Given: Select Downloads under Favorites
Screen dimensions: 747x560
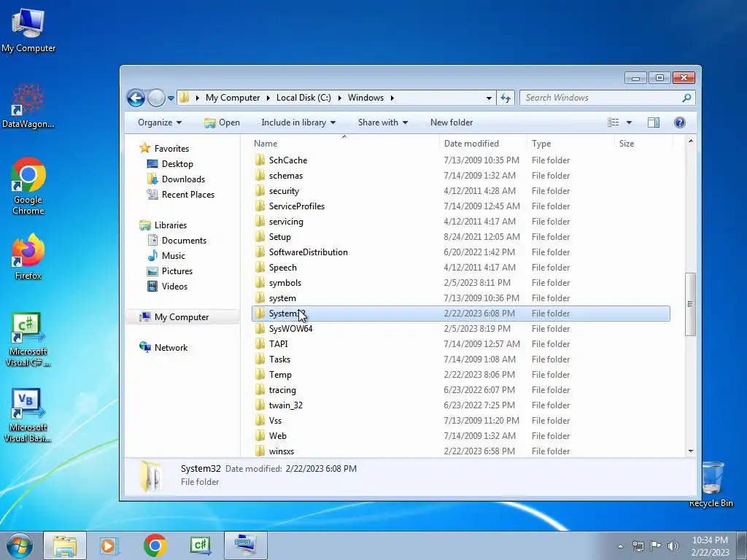Looking at the screenshot, I should point(183,179).
